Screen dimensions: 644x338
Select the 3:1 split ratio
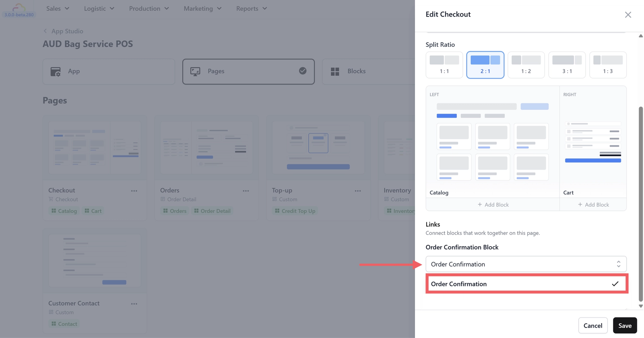[567, 65]
